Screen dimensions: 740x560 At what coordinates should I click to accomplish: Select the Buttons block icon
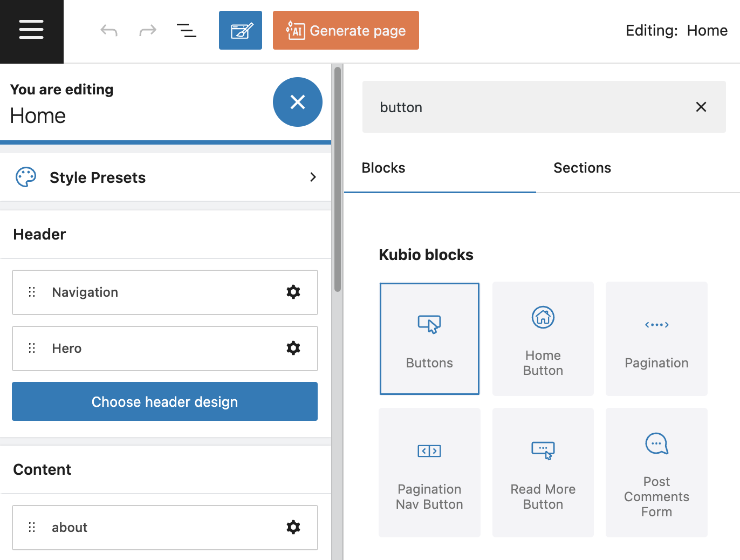429,324
